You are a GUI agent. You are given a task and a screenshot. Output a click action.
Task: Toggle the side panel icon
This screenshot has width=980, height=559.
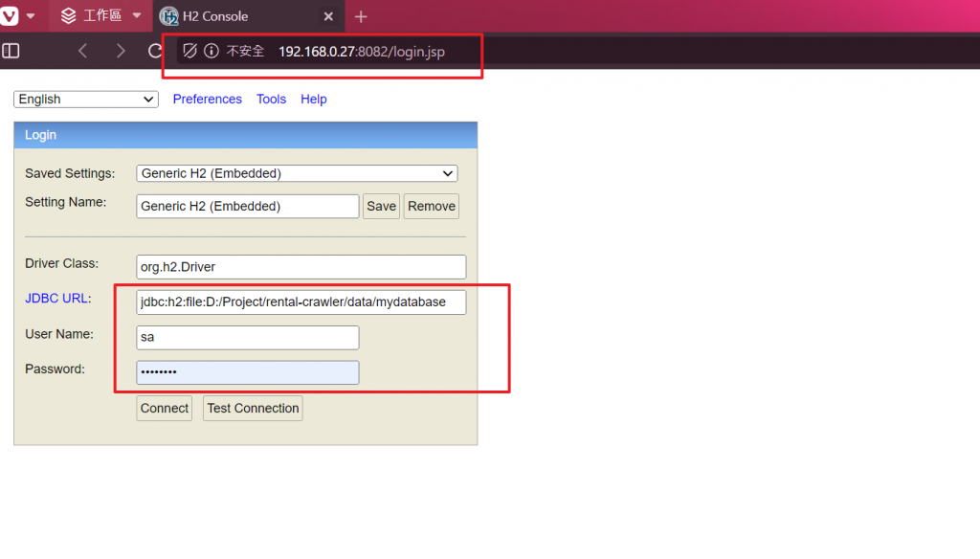11,51
